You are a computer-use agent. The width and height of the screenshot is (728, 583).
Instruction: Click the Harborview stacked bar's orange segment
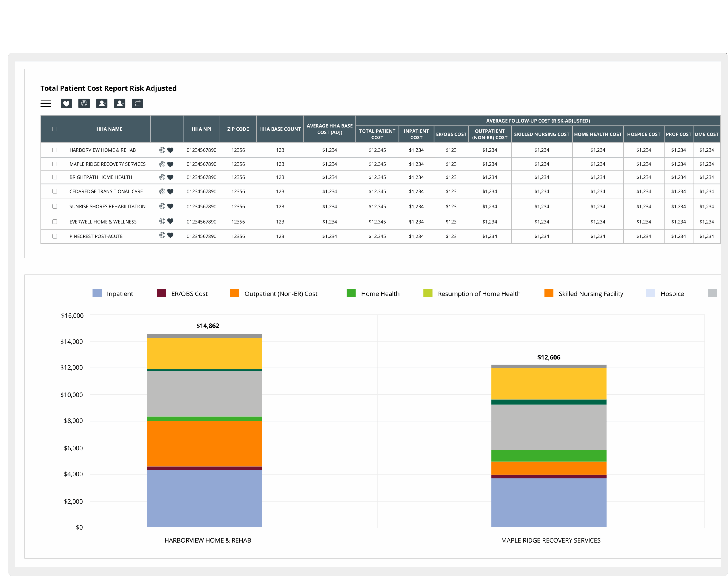(x=204, y=443)
